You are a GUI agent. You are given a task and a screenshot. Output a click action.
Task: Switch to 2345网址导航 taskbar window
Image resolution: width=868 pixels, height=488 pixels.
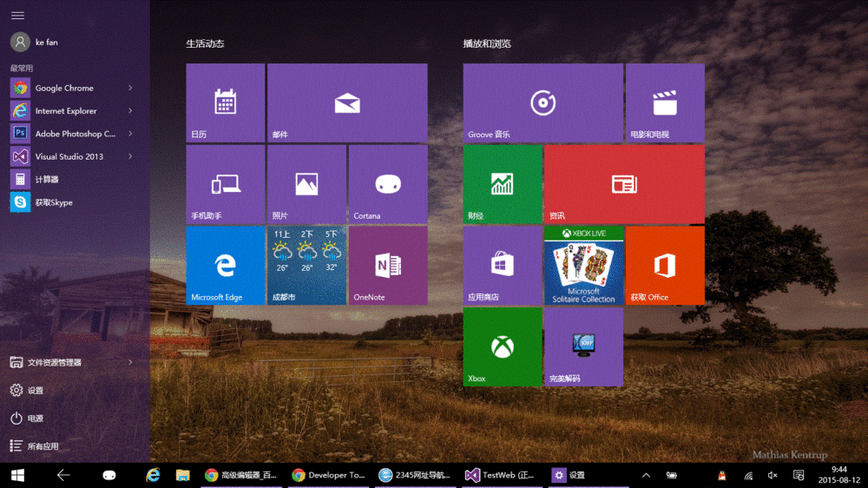[x=414, y=475]
